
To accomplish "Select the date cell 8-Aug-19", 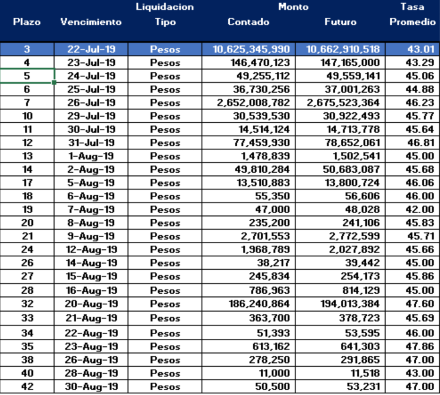I will [x=91, y=222].
